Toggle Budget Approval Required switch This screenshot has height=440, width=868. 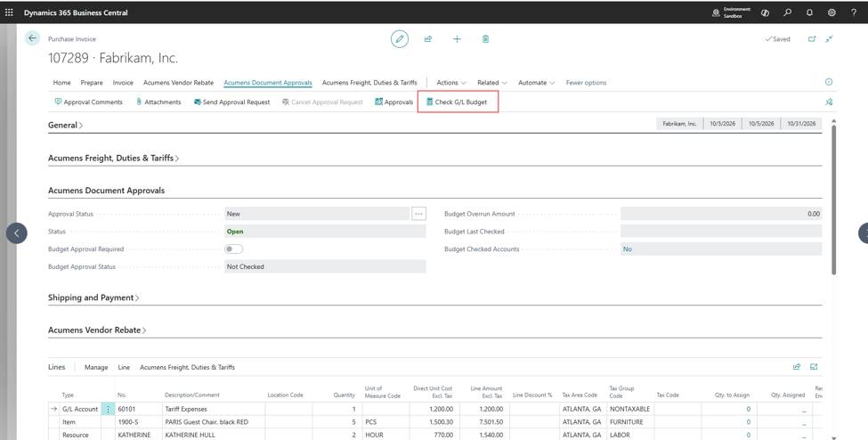(x=233, y=249)
